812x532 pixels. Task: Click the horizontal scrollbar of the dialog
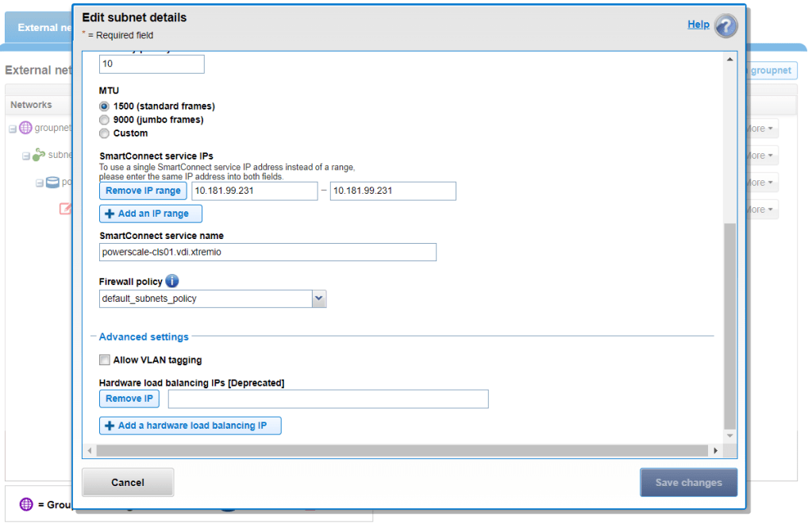coord(397,451)
